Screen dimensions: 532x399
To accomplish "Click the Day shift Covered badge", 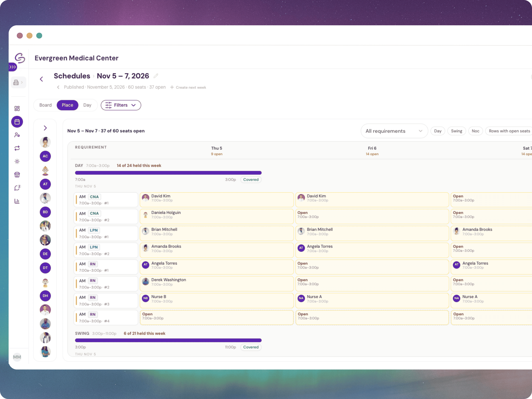I will [251, 179].
